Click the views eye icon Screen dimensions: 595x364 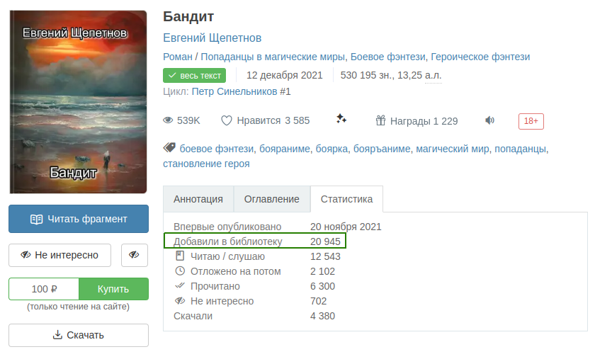point(169,120)
